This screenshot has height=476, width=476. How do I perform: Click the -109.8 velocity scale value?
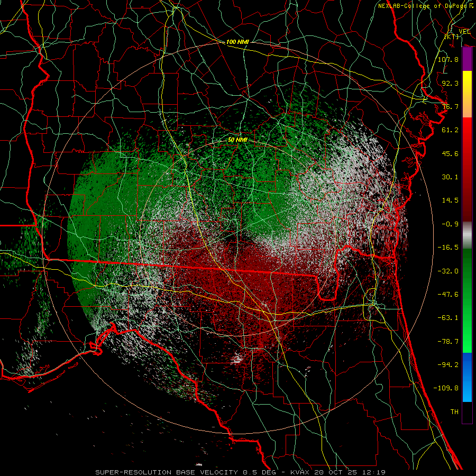446,388
